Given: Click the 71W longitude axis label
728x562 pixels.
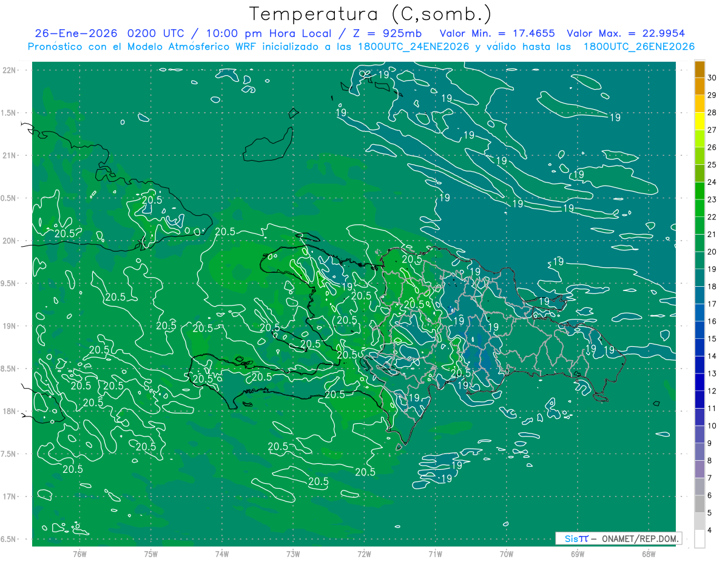Looking at the screenshot, I should 435,554.
